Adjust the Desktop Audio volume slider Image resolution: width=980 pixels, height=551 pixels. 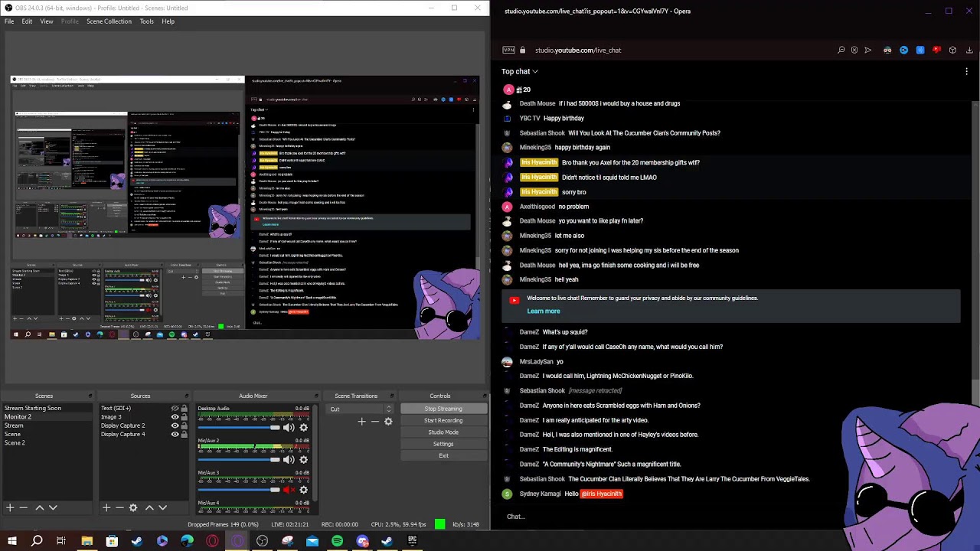[x=239, y=428]
